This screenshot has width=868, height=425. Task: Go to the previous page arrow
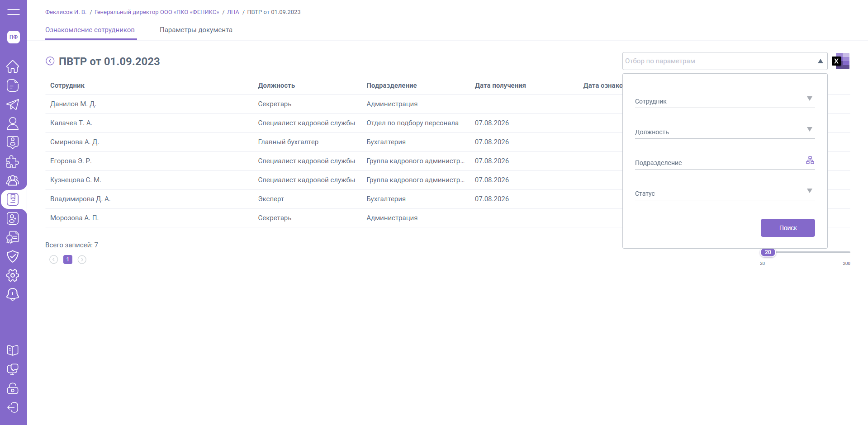(54, 260)
